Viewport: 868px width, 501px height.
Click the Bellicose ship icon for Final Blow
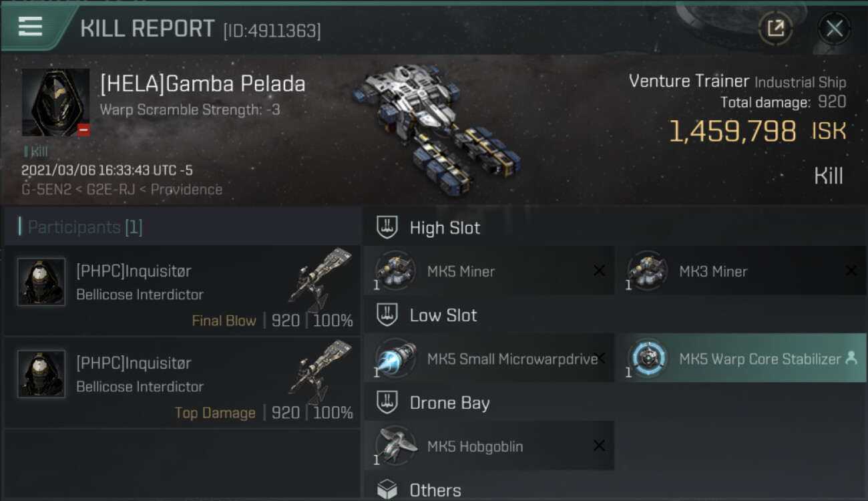(x=321, y=281)
